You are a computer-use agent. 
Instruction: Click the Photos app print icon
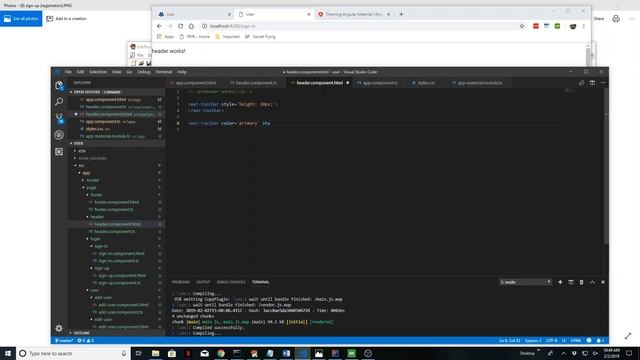616,18
